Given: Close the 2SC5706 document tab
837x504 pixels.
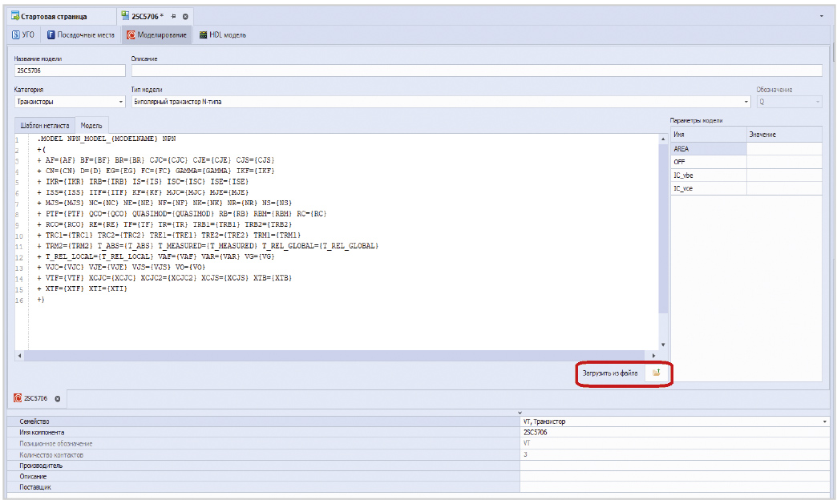Looking at the screenshot, I should (x=185, y=17).
